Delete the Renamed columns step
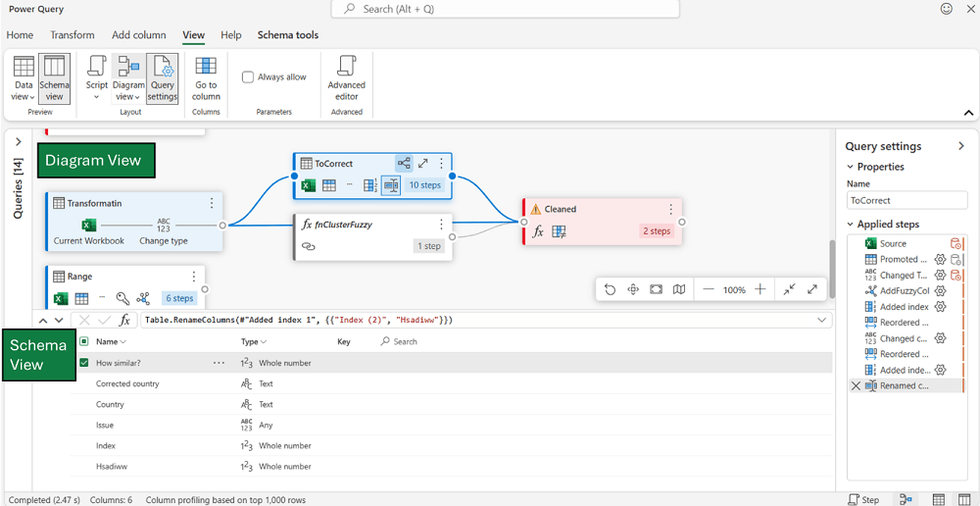980x506 pixels. [856, 386]
